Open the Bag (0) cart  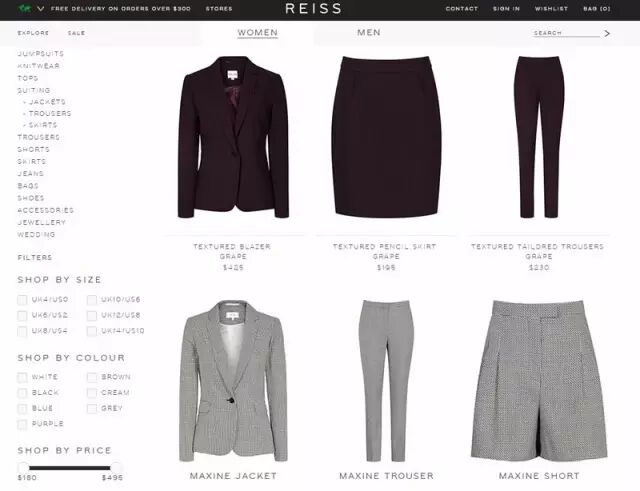597,9
